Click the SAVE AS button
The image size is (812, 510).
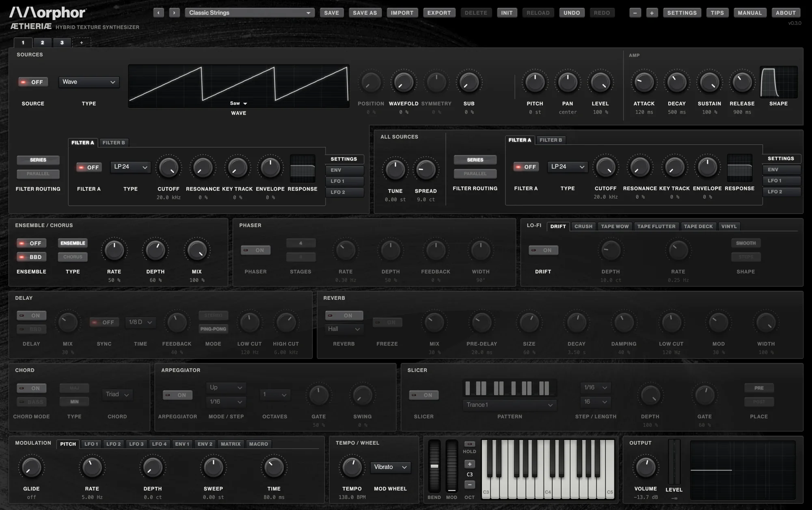pos(365,13)
